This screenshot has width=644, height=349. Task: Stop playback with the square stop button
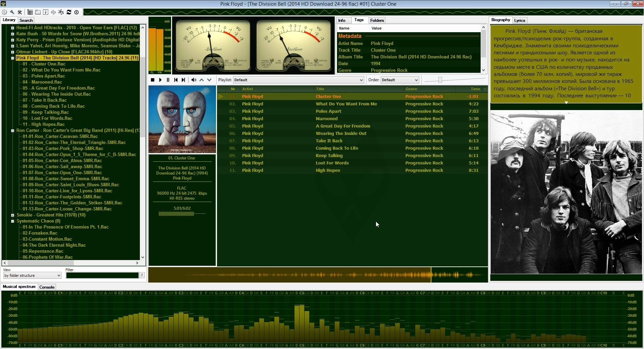(x=153, y=80)
